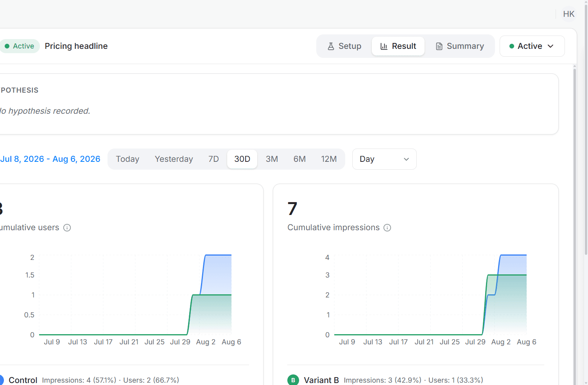This screenshot has height=385, width=588.
Task: Click the page vertical scrollbar
Action: [586, 130]
